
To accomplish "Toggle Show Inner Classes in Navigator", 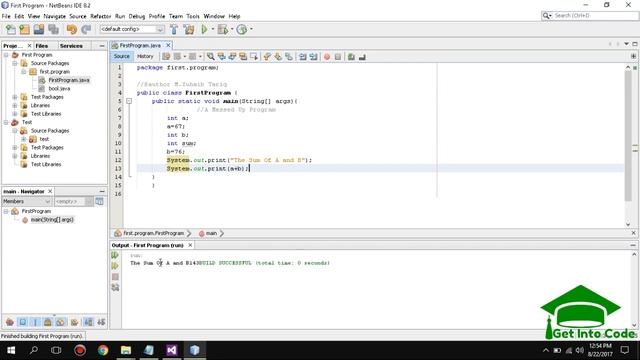I will pos(61,322).
